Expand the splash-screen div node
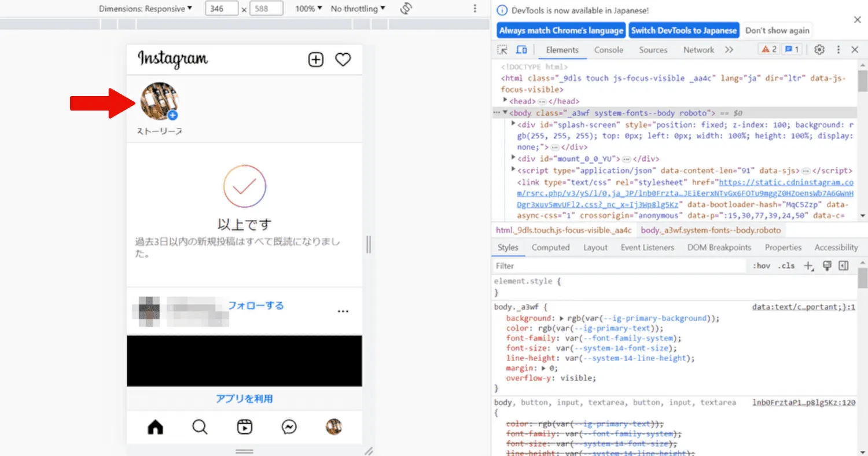Image resolution: width=868 pixels, height=456 pixels. click(513, 124)
